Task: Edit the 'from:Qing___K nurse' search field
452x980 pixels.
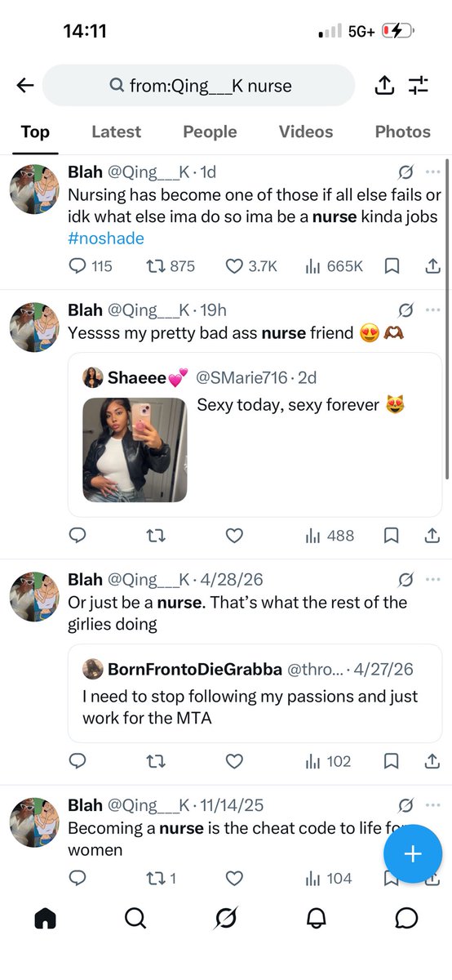Action: tap(199, 86)
